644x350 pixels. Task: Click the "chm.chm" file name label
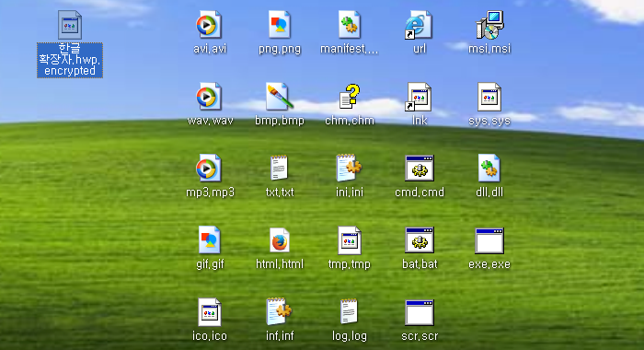[350, 121]
